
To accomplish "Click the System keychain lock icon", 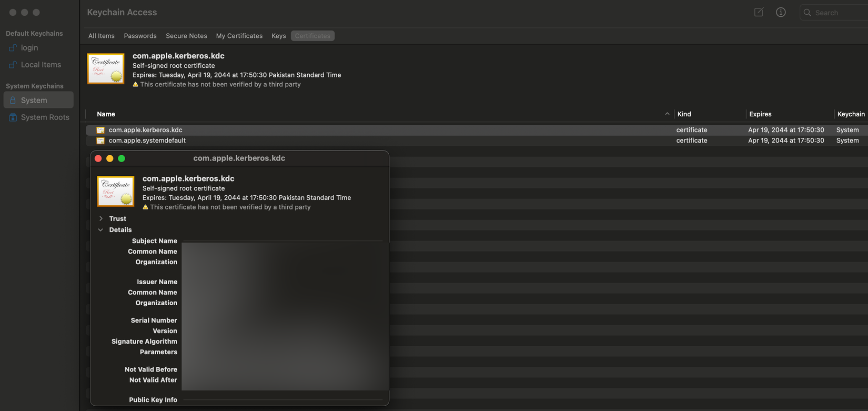I will pyautogui.click(x=13, y=100).
